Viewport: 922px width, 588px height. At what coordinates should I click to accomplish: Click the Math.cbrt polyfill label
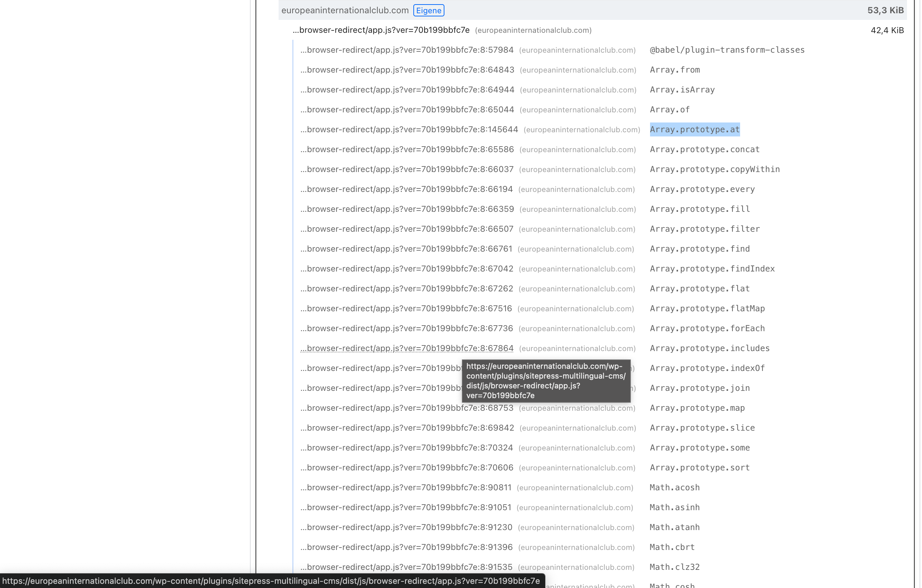click(672, 548)
